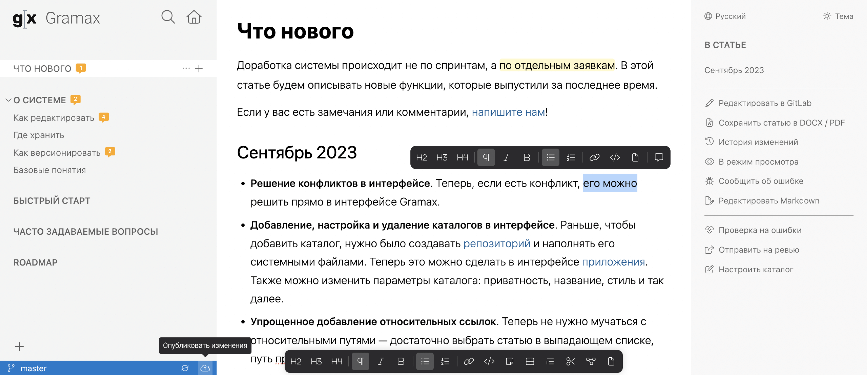Toggle bullet list in inline toolbar

tap(551, 157)
